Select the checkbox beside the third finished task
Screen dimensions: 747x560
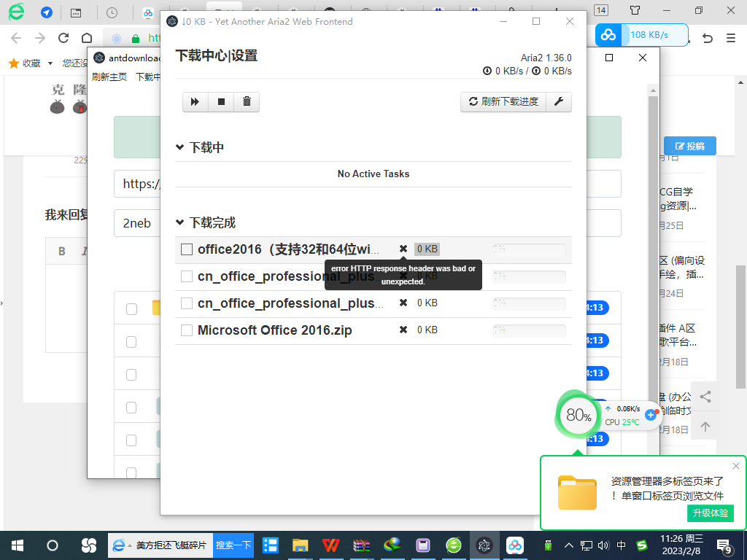[187, 303]
